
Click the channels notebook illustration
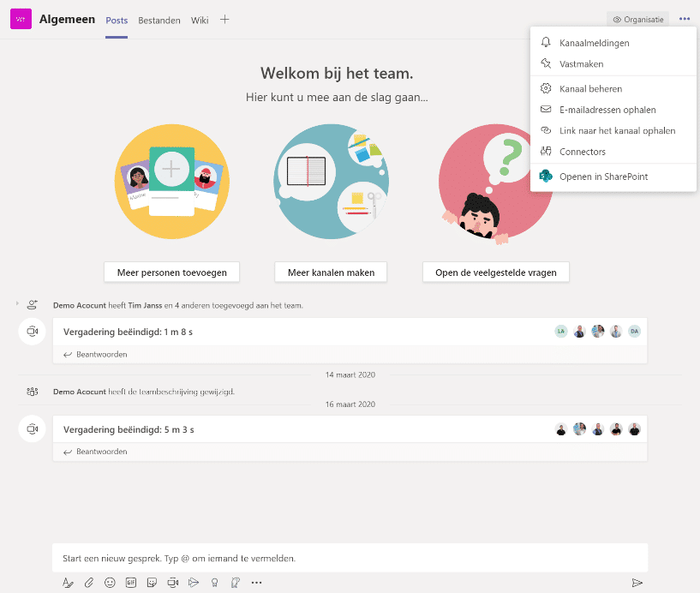[331, 182]
